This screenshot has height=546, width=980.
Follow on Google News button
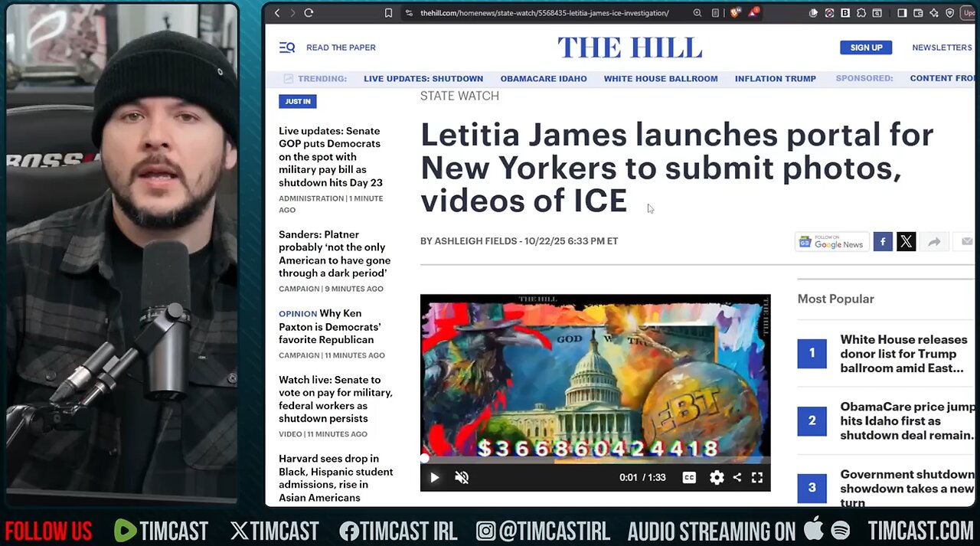coord(831,242)
